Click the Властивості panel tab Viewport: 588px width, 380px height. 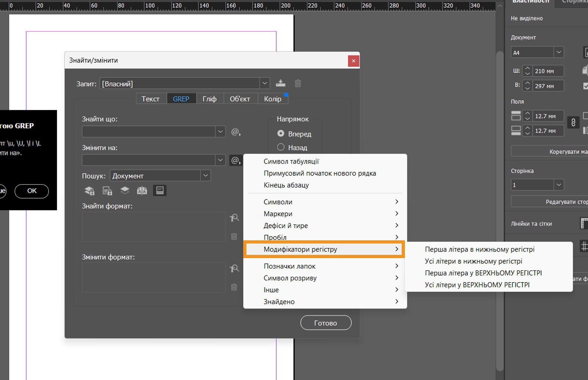click(530, 2)
